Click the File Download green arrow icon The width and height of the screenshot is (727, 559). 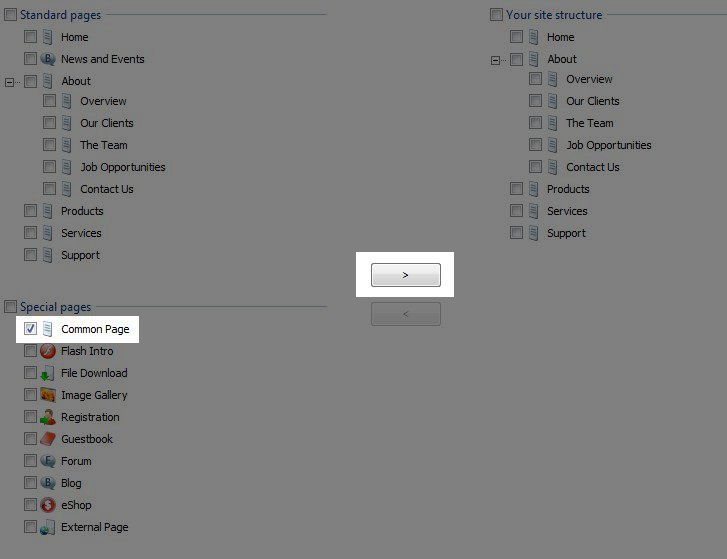48,373
